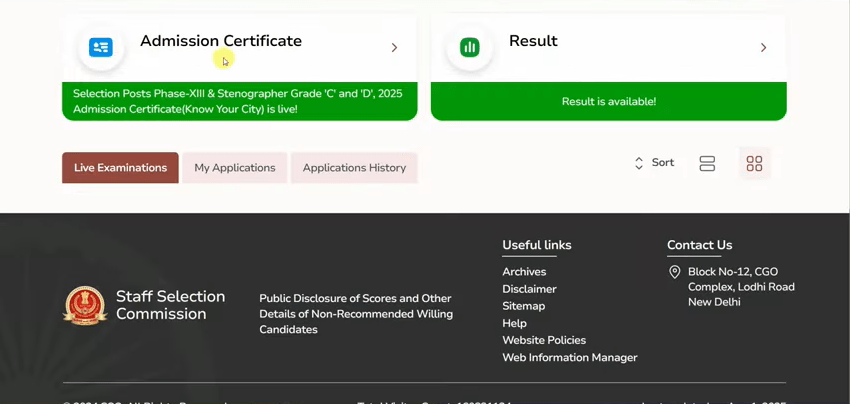Go to the Sitemap link

[x=523, y=306]
